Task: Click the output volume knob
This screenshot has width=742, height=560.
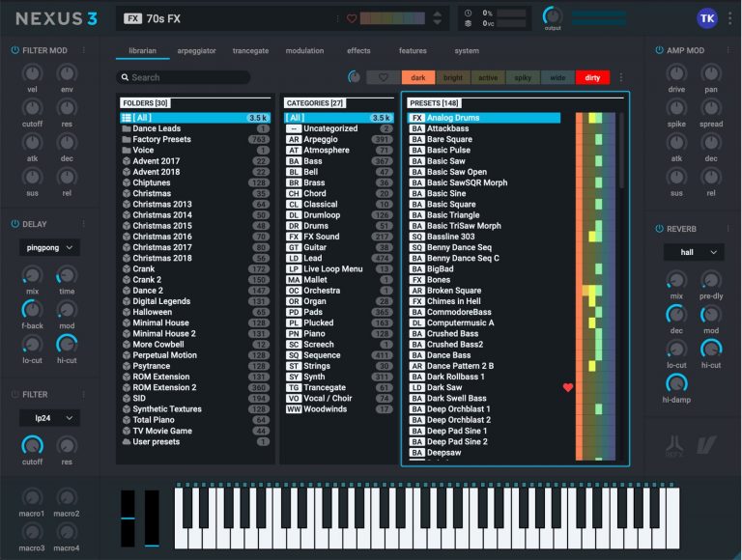Action: pyautogui.click(x=553, y=16)
